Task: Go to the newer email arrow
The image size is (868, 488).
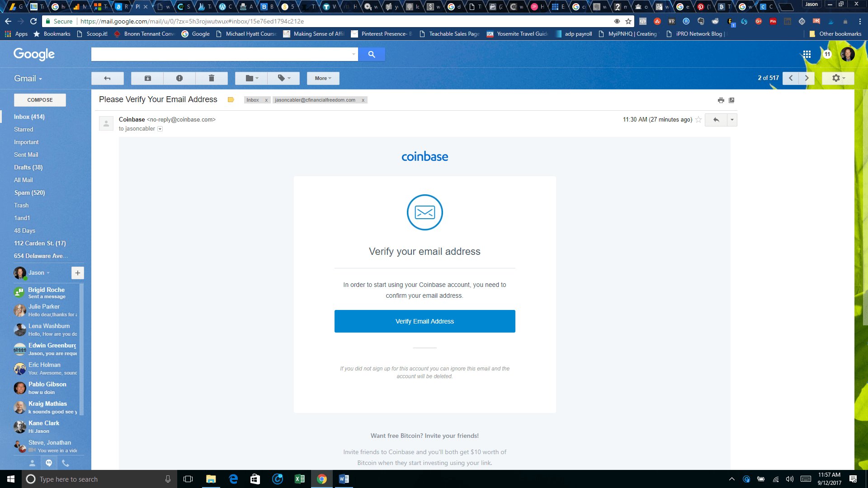Action: pyautogui.click(x=791, y=78)
